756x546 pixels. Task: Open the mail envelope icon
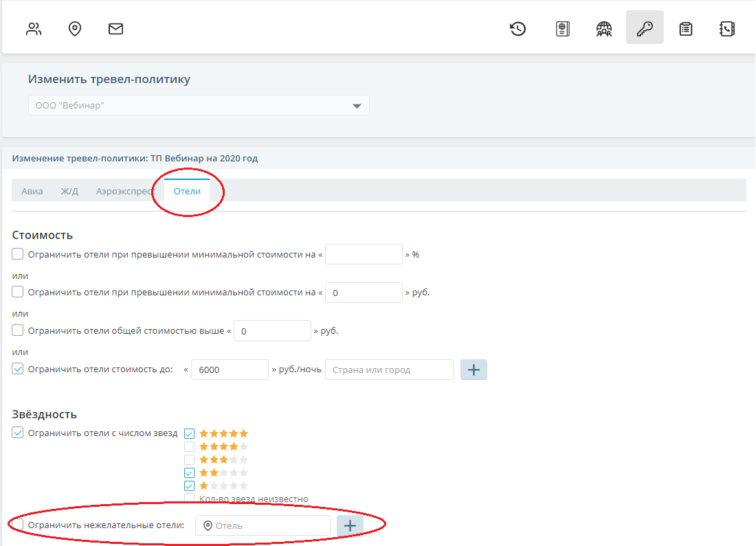tap(115, 29)
